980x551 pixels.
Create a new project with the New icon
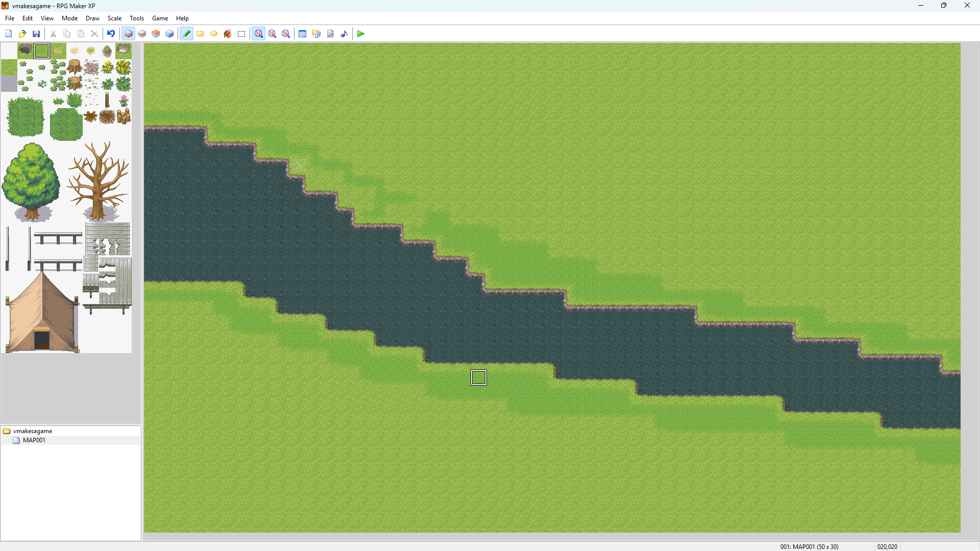click(9, 34)
